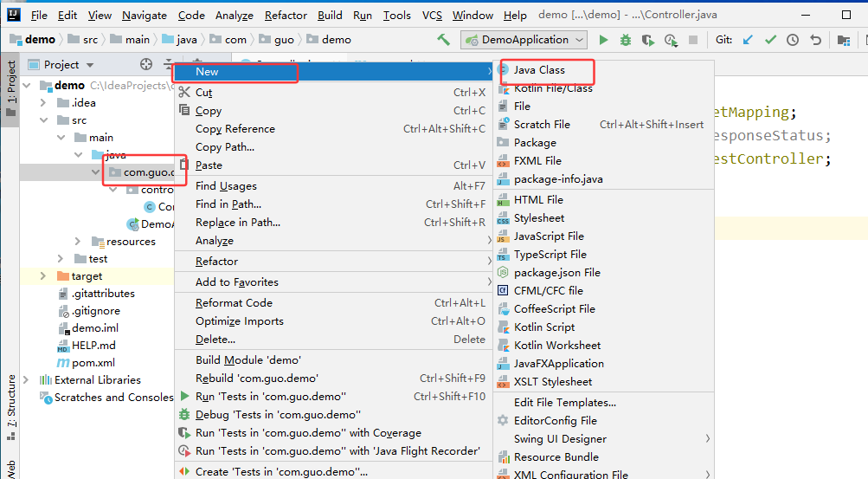Screen dimensions: 868x479
Task: Click the guo breadcrumb in navigation bar
Action: coord(277,40)
